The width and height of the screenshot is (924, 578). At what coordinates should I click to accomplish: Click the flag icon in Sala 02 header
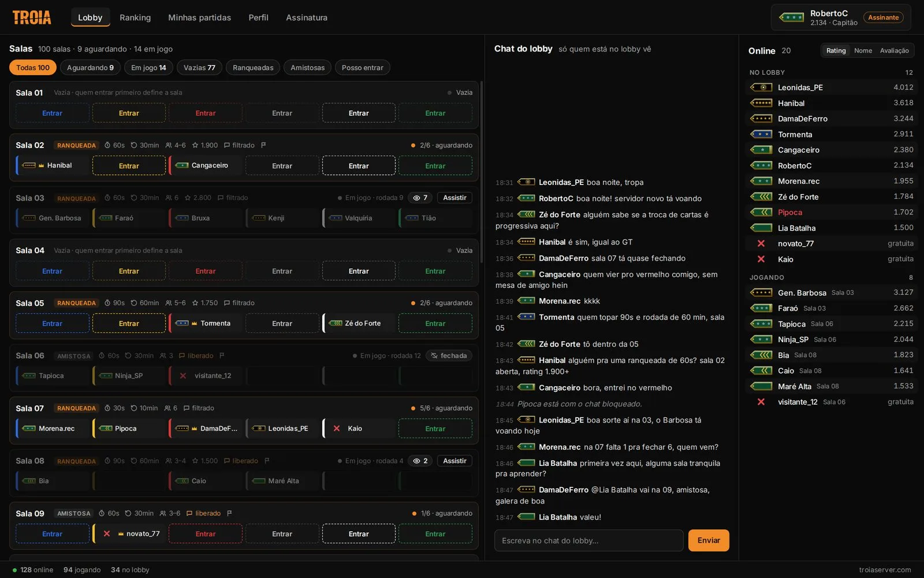pos(263,145)
